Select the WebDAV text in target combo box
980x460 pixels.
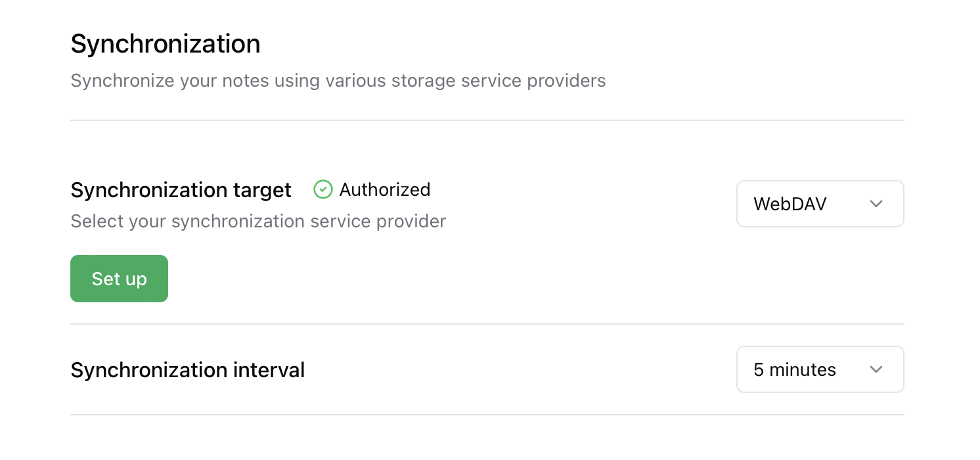(790, 204)
